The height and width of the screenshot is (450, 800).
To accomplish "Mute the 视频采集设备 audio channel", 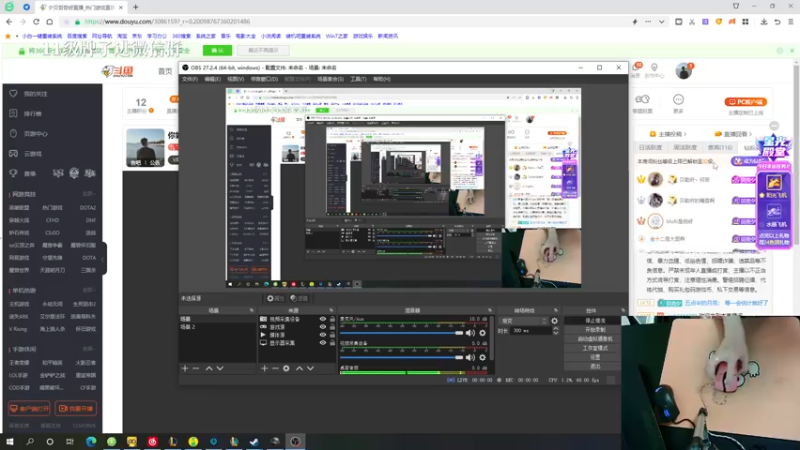I will pyautogui.click(x=470, y=358).
